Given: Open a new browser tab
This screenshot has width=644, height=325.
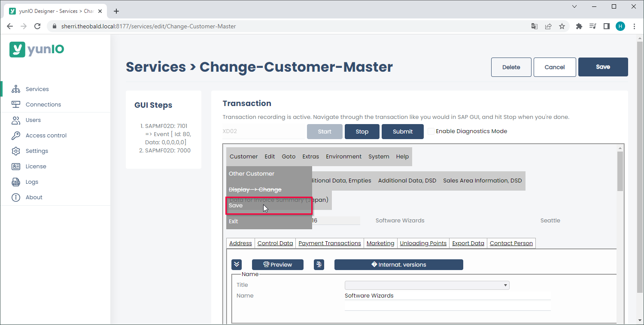Looking at the screenshot, I should (116, 11).
